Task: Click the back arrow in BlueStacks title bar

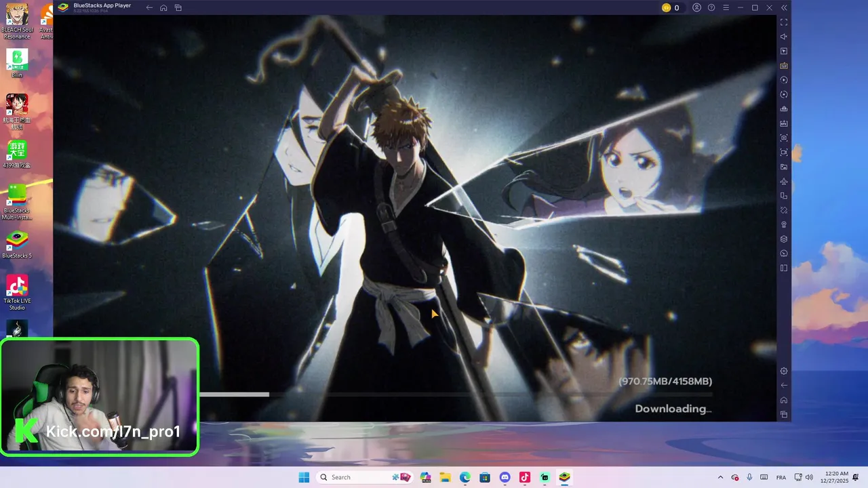Action: click(149, 7)
